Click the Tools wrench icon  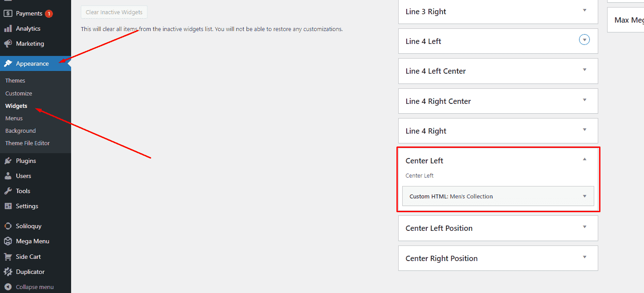8,191
